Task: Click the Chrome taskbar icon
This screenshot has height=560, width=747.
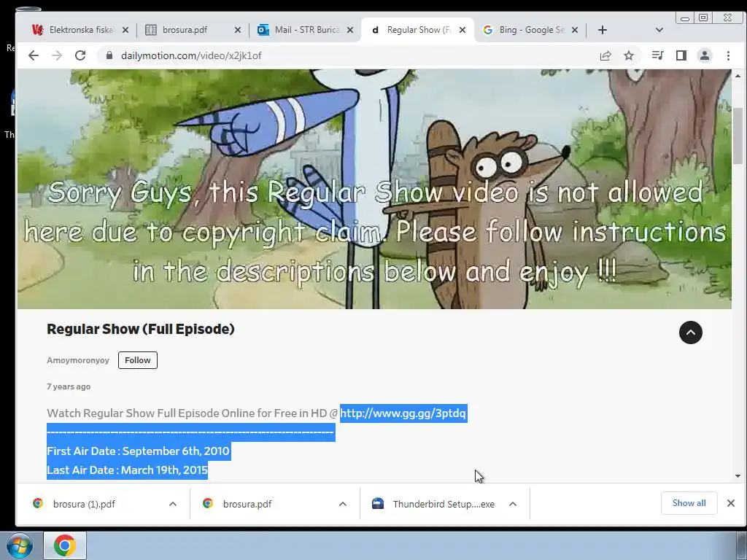Action: (x=65, y=545)
